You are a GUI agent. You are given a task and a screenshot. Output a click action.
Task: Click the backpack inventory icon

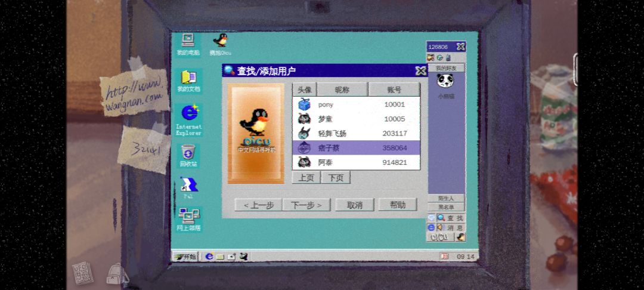[x=117, y=274]
